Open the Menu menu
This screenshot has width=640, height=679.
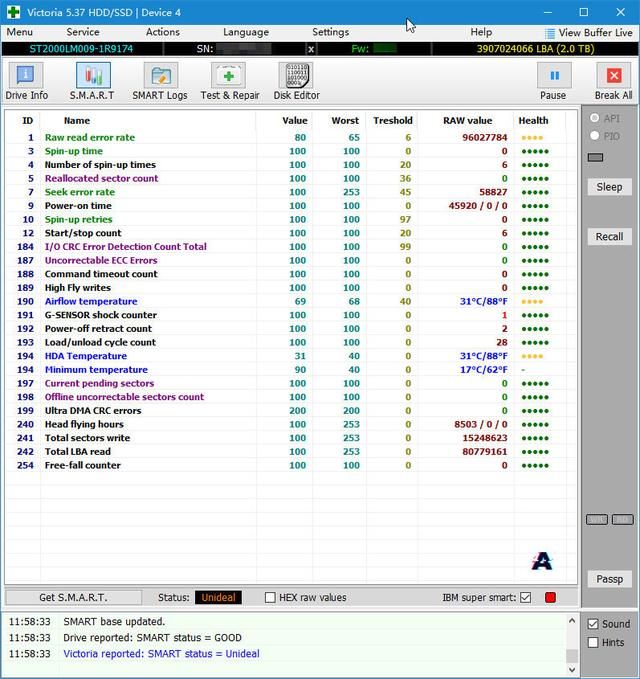point(19,32)
